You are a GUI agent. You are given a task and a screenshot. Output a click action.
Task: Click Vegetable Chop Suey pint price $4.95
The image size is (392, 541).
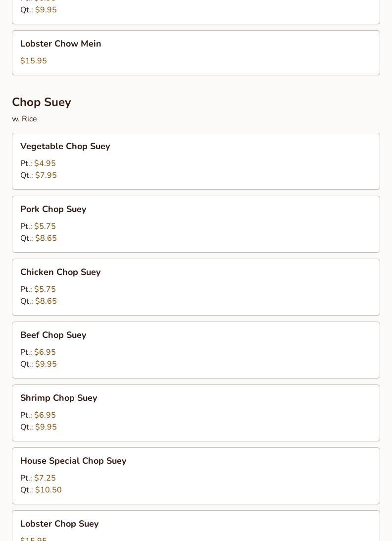[x=45, y=163]
